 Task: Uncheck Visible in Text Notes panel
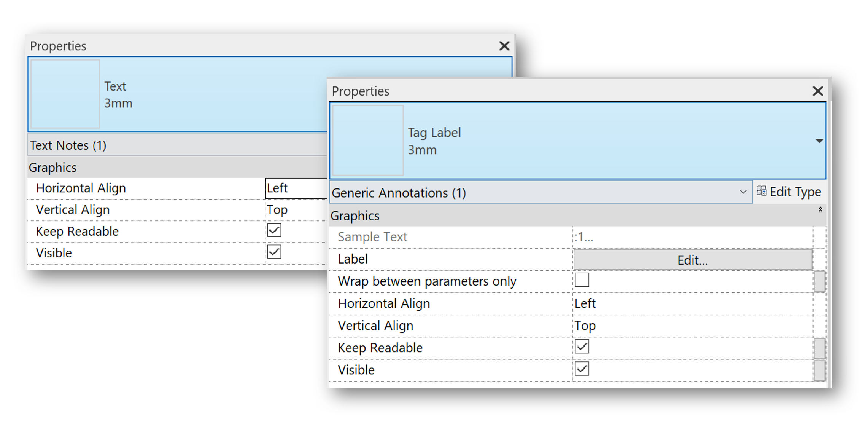coord(274,252)
